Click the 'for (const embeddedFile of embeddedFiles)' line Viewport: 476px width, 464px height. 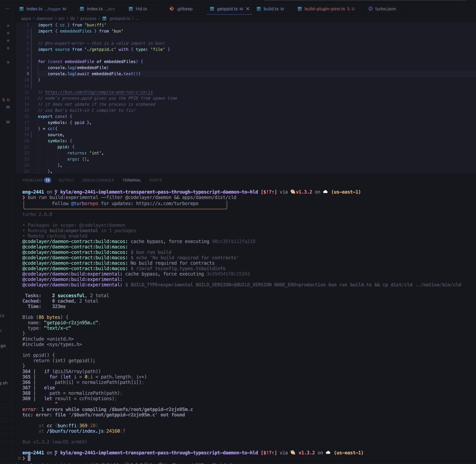[90, 62]
